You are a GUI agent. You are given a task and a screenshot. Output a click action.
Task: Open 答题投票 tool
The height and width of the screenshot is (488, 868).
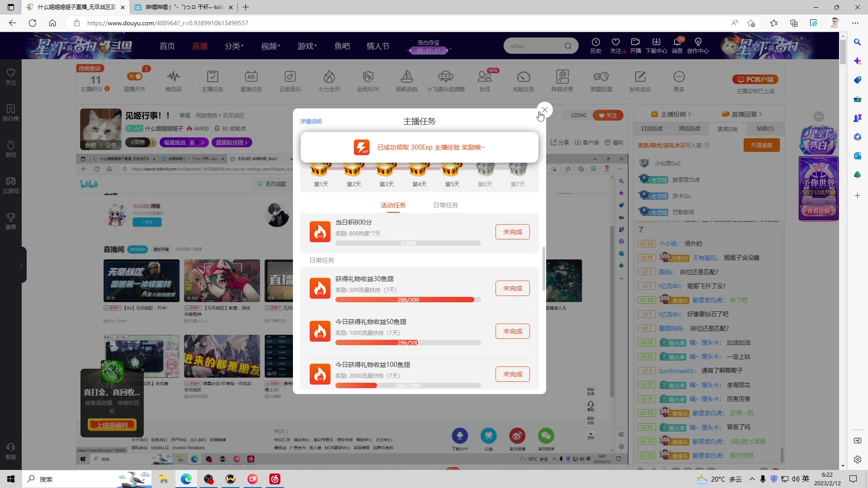coord(601,81)
